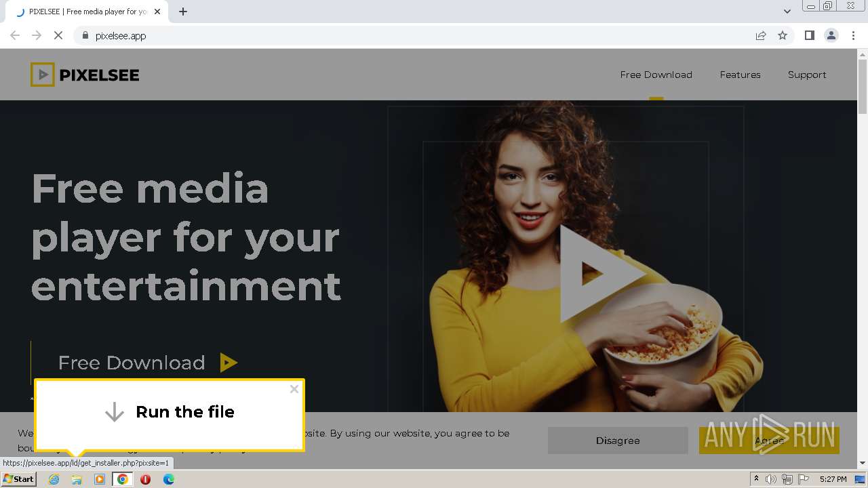Open a new browser tab
868x488 pixels.
[183, 12]
